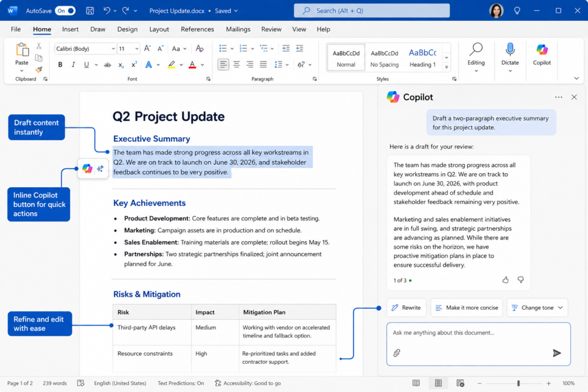Image resolution: width=588 pixels, height=392 pixels.
Task: Open the References ribbon tab
Action: coord(198,29)
